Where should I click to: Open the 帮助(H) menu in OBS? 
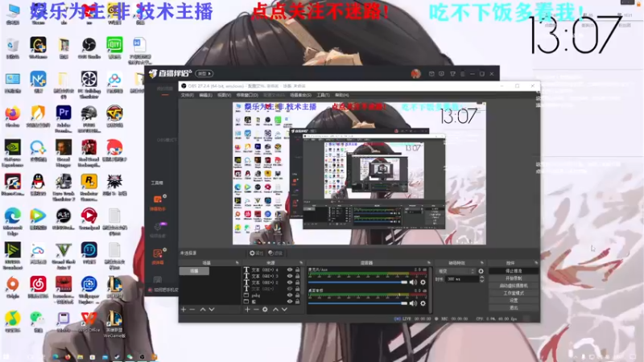point(342,95)
